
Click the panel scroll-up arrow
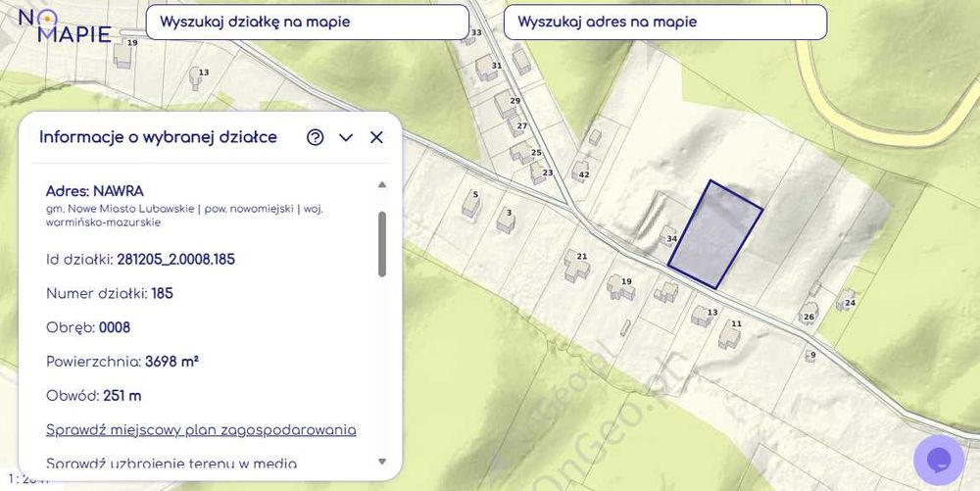tap(382, 184)
